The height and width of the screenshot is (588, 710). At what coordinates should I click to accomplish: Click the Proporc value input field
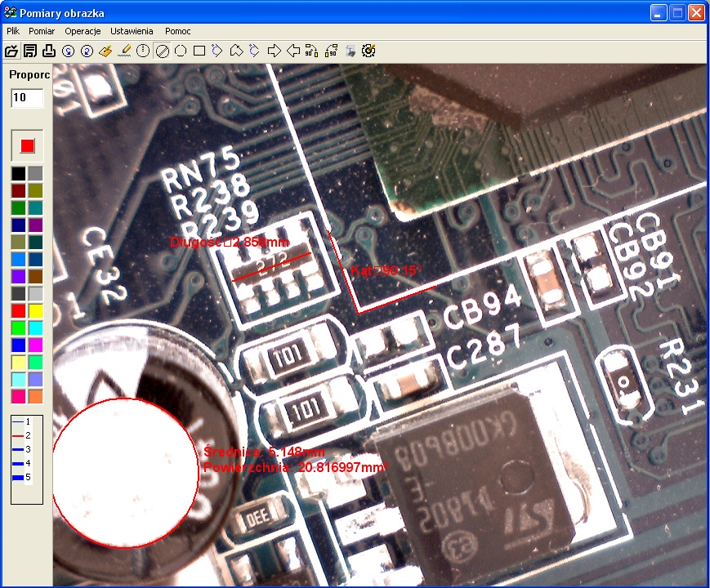(27, 98)
